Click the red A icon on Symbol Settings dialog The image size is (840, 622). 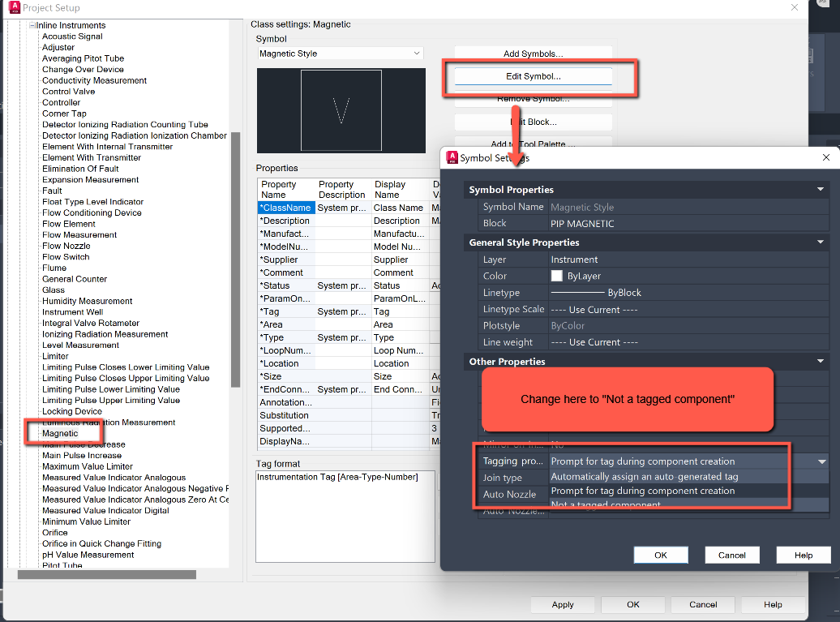click(452, 157)
